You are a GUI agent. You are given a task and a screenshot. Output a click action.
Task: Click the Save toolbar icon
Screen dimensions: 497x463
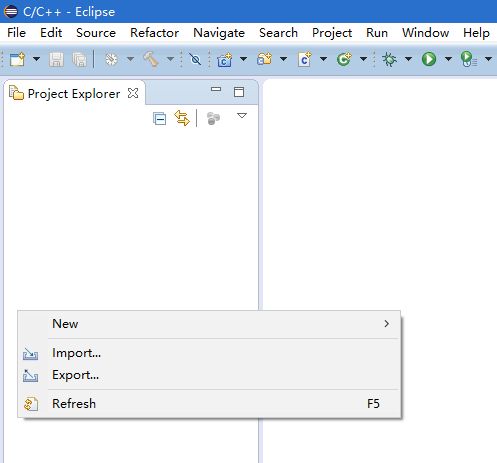click(x=56, y=60)
